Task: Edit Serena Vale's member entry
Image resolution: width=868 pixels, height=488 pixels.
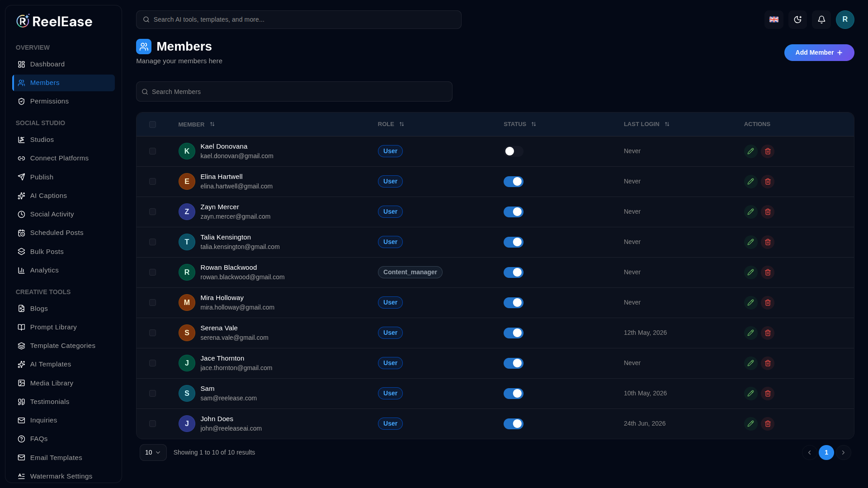Action: click(x=750, y=333)
